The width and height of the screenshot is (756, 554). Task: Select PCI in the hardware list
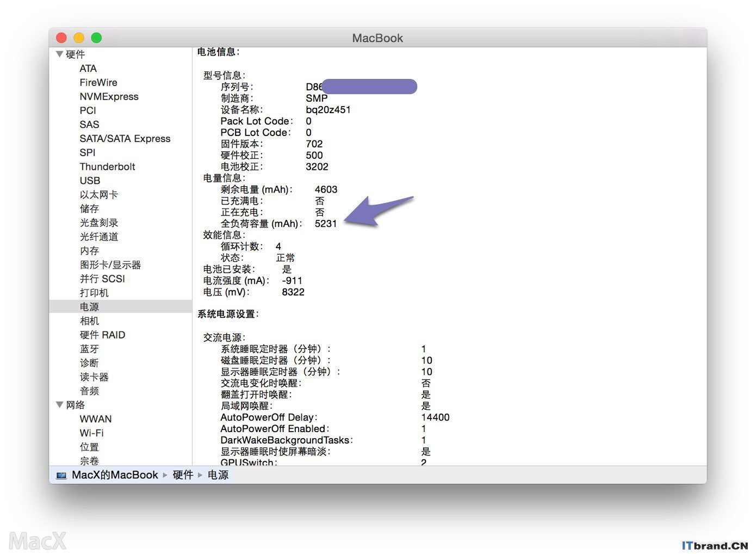88,110
